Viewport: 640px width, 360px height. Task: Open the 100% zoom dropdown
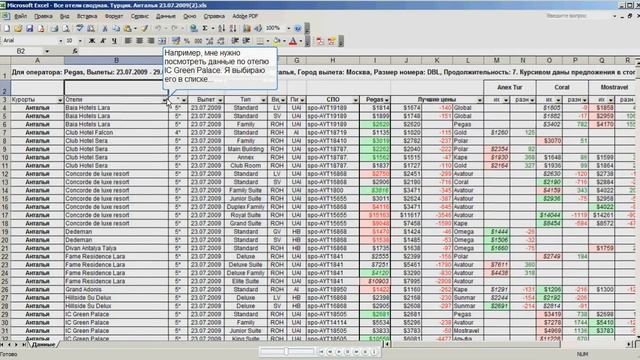288,28
